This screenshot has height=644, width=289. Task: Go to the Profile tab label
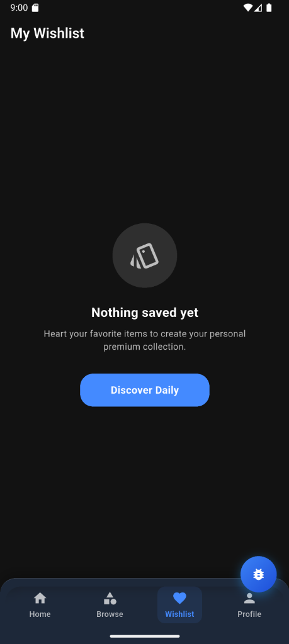(249, 614)
